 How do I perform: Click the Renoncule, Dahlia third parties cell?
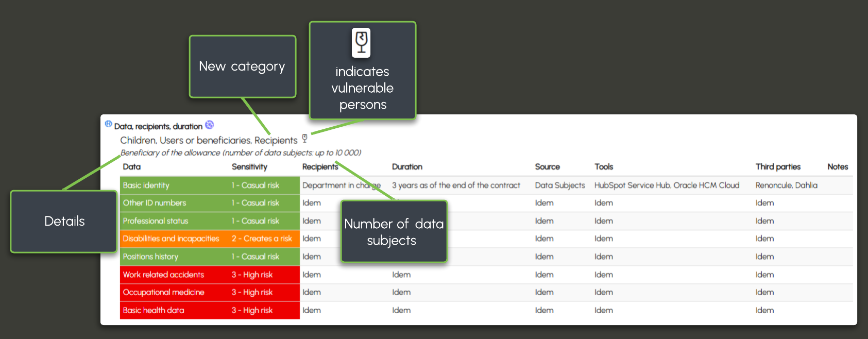coord(786,185)
